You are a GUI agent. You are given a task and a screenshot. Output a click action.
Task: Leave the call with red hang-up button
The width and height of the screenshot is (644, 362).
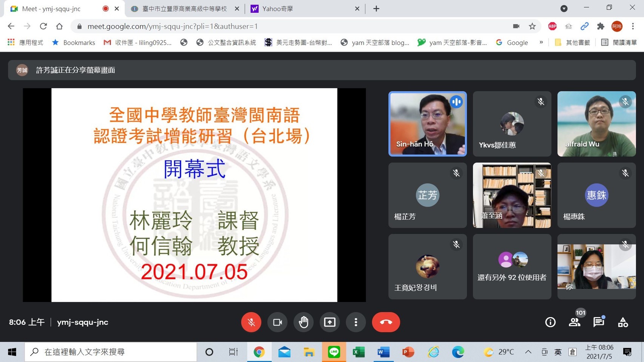386,322
